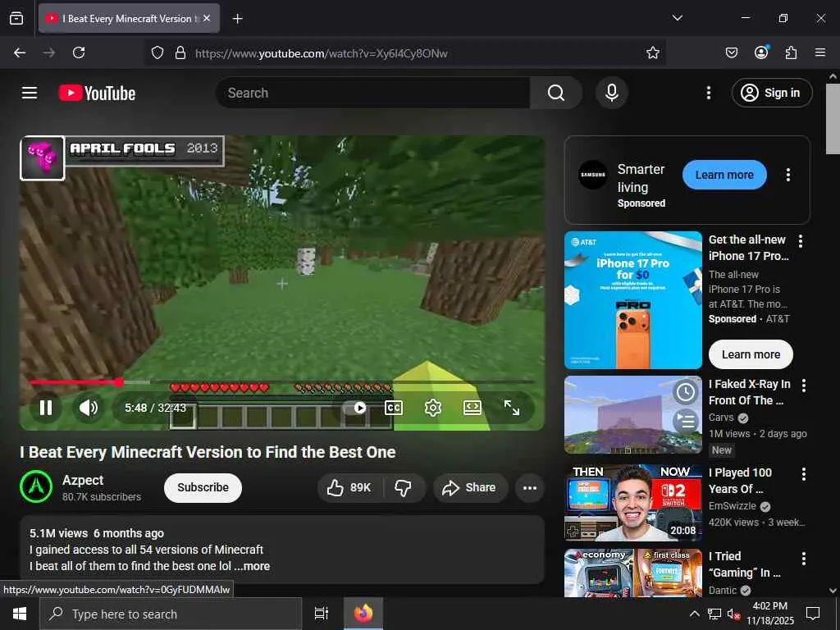Screen dimensions: 840x630
Task: Open the 'I Played 100 Years Of' video title
Action: click(x=741, y=481)
